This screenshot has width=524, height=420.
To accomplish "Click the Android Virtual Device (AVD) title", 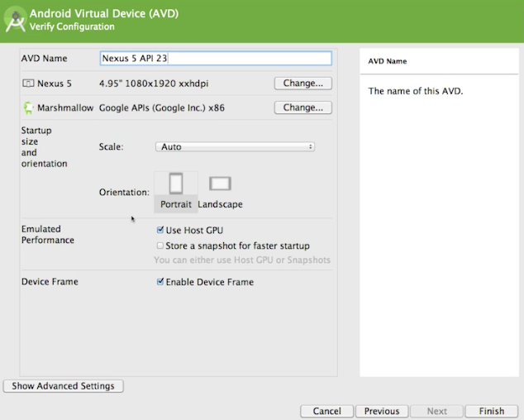I will pos(104,13).
